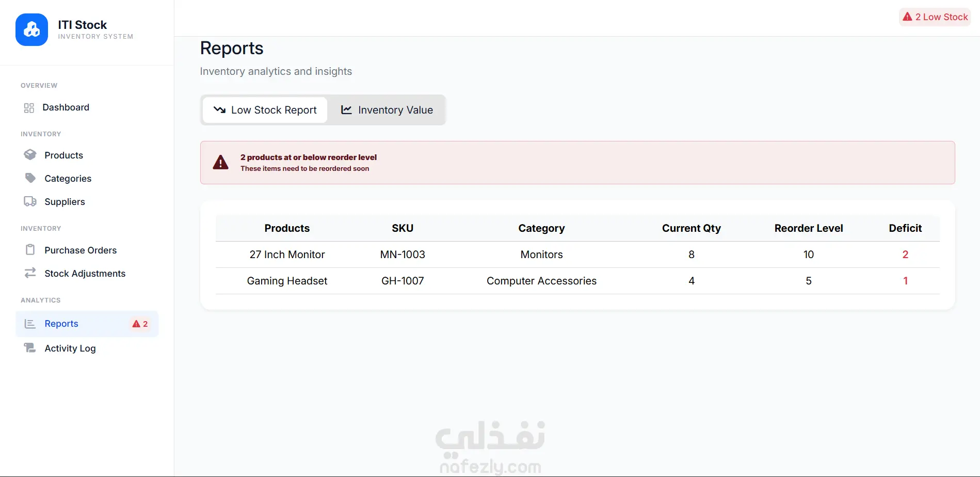980x477 pixels.
Task: Select the Low Stock Report tab
Action: point(265,110)
